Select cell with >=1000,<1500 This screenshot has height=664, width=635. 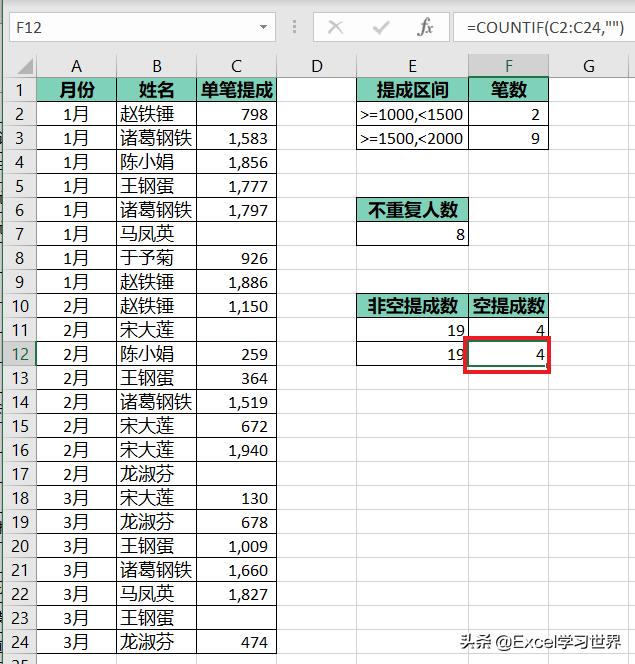(412, 114)
